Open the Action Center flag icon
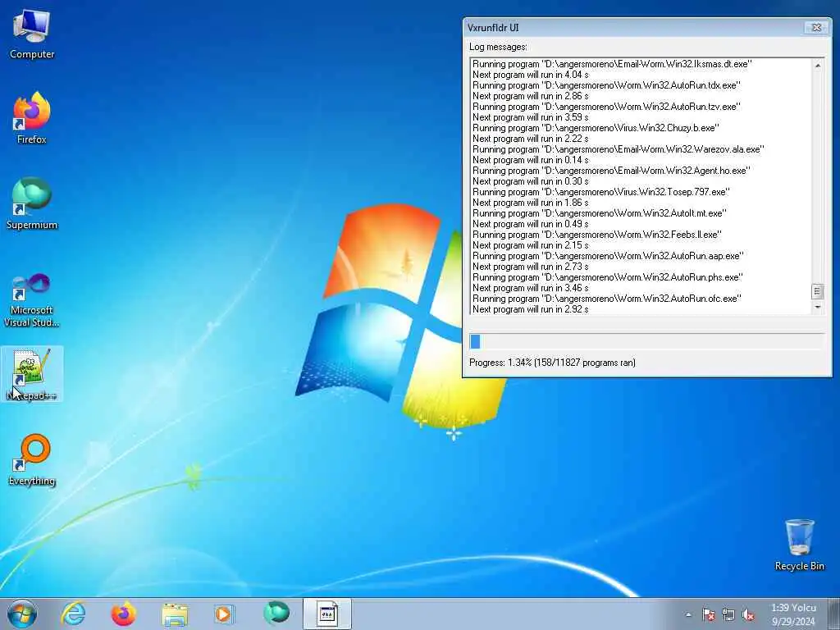Viewport: 840px width, 630px height. point(708,615)
